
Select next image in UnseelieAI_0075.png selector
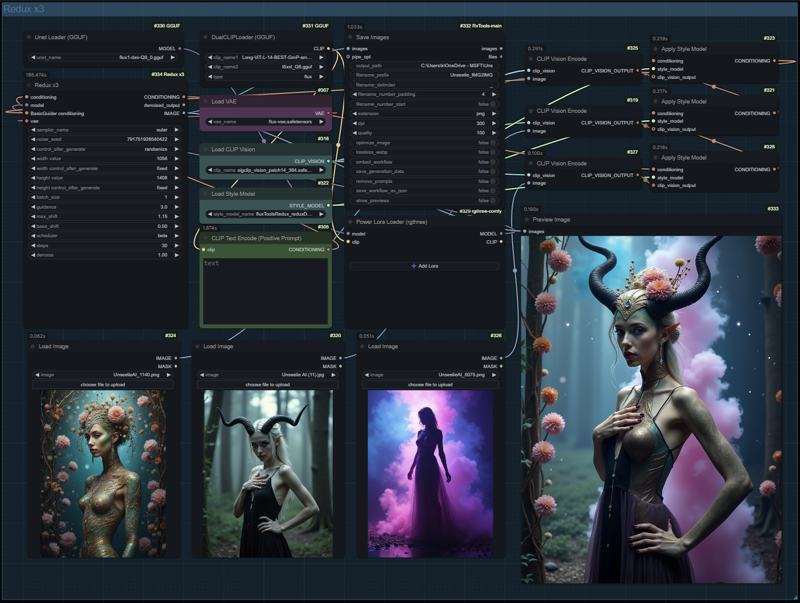tap(494, 375)
